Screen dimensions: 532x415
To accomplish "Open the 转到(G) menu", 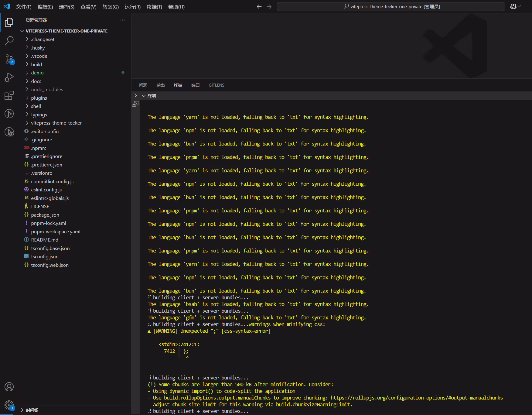I will tap(111, 7).
